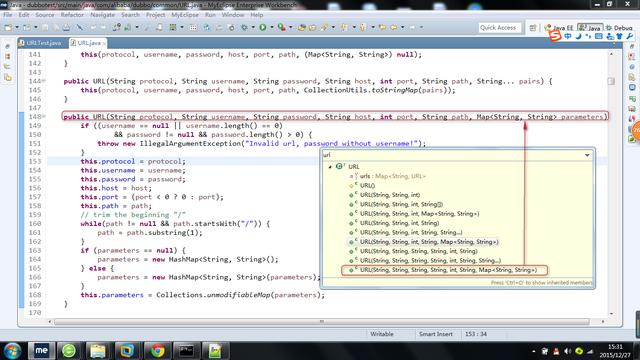This screenshot has height=360, width=640.
Task: Click the 153 : 34 cursor position status
Action: (476, 334)
